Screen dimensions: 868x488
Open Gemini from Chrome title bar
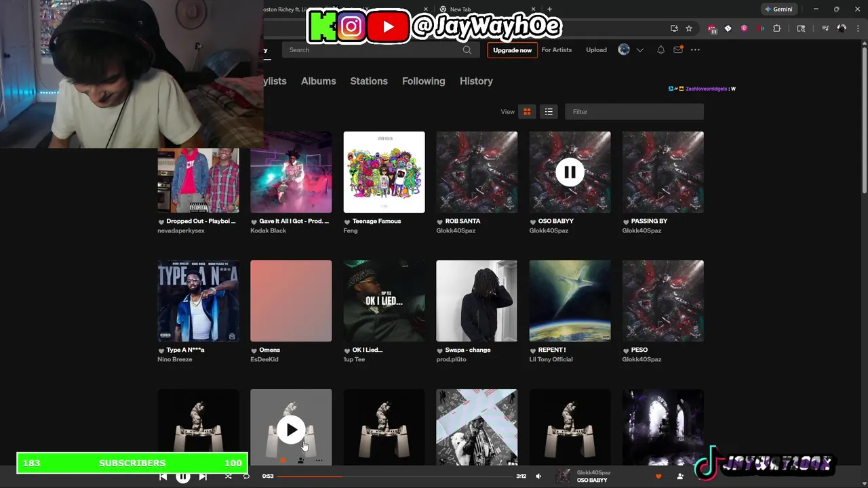(x=778, y=9)
